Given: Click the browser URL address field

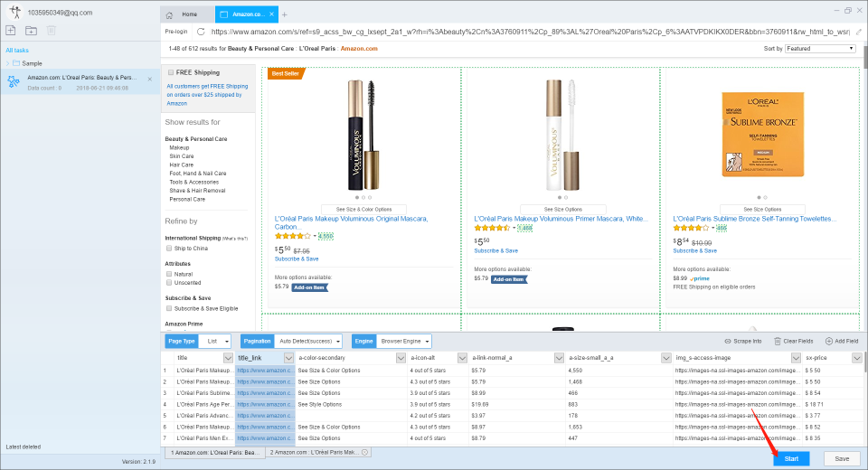Looking at the screenshot, I should coord(531,32).
